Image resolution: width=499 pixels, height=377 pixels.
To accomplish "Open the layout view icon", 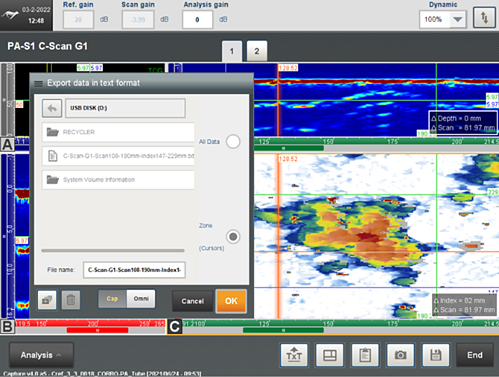I will click(x=330, y=355).
